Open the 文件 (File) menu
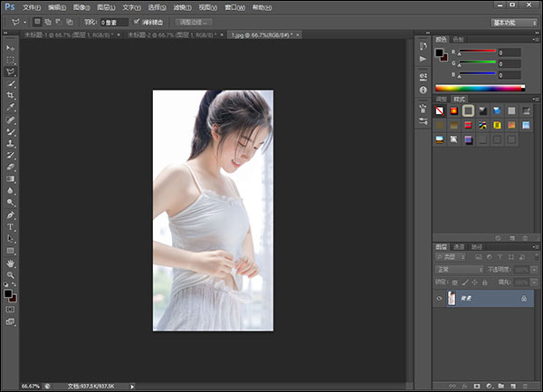 point(33,5)
